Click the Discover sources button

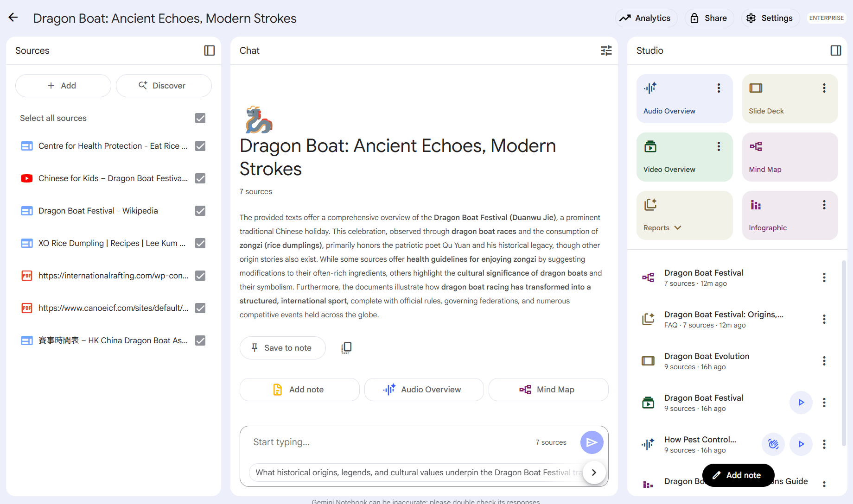click(164, 86)
